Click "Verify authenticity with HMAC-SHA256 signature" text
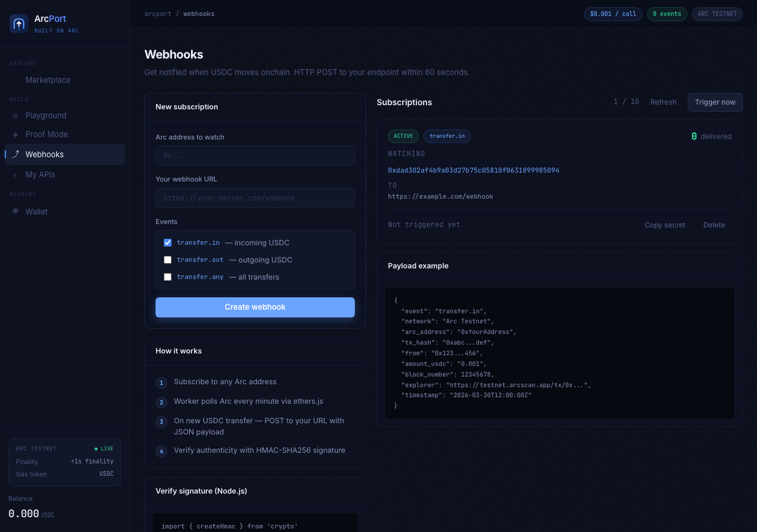 click(x=260, y=450)
